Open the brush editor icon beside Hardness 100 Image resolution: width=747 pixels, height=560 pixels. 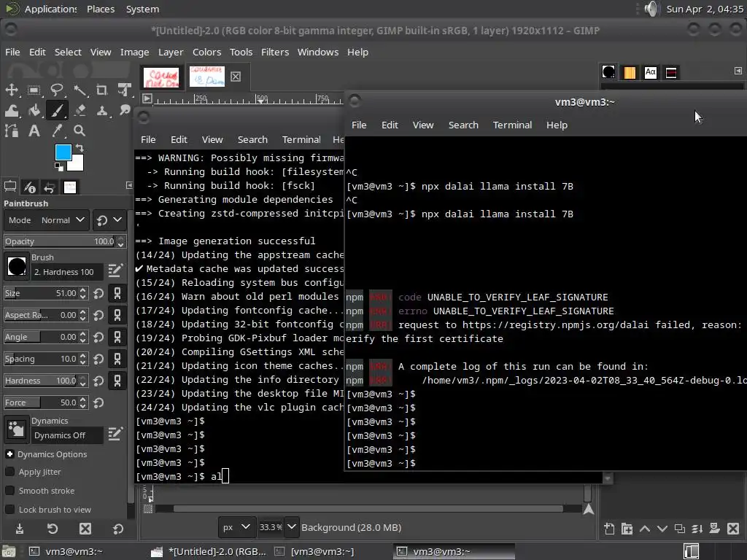point(115,271)
